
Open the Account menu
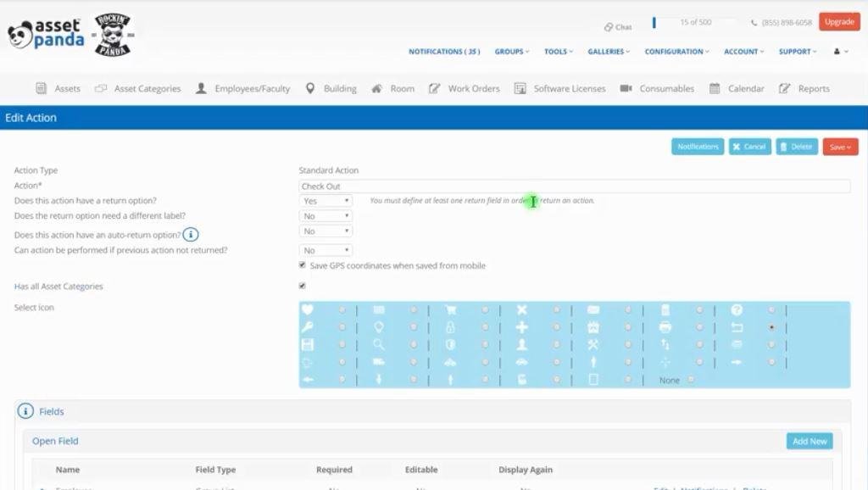pyautogui.click(x=743, y=52)
